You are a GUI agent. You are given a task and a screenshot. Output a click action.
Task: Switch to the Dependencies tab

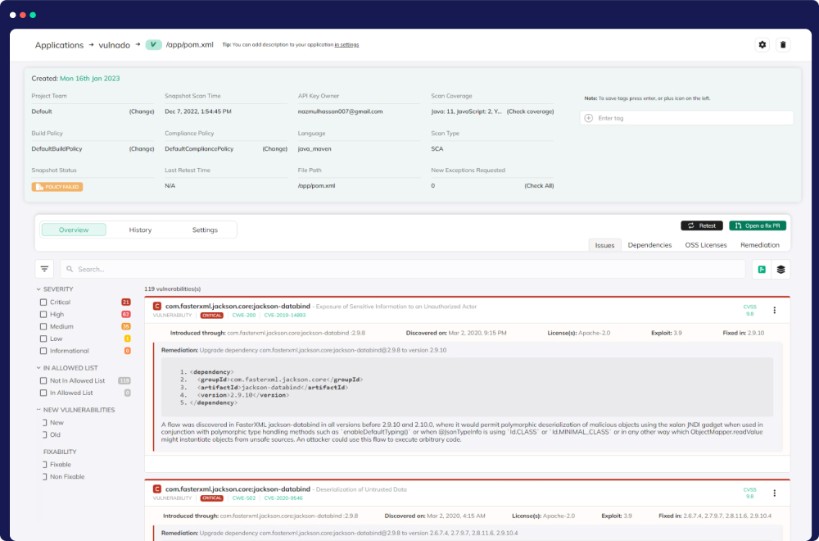649,245
